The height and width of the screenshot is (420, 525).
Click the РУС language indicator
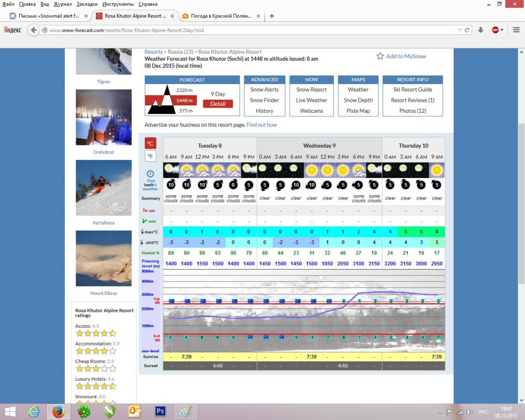click(483, 412)
